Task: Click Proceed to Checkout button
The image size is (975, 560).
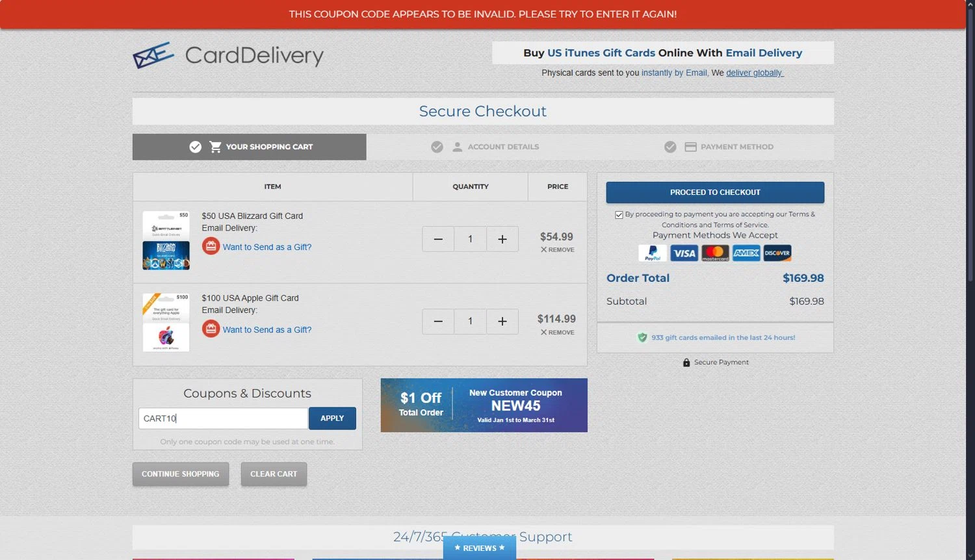Action: (715, 192)
